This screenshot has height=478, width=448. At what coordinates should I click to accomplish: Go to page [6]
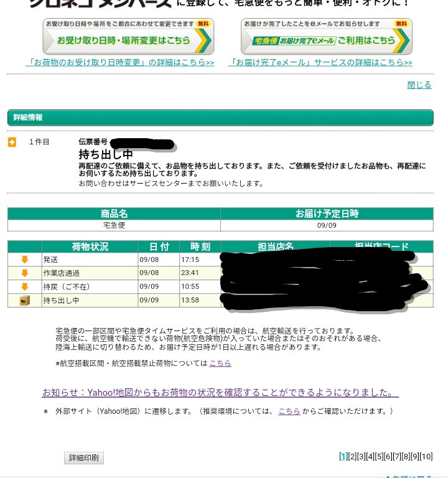point(388,456)
